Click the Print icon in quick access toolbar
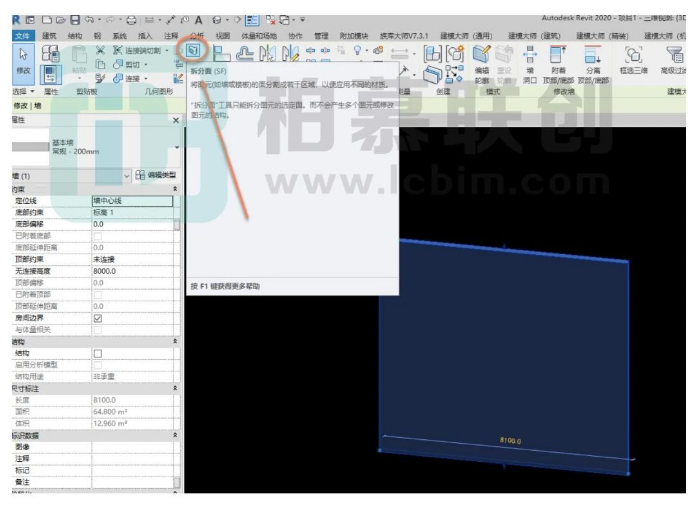Viewport: 688px width, 507px height. click(x=131, y=20)
